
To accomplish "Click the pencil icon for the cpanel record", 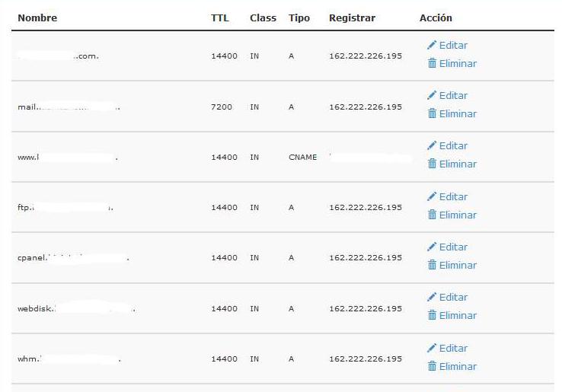I will [x=432, y=246].
